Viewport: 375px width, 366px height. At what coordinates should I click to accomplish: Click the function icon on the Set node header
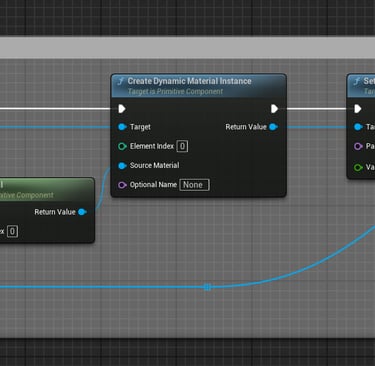pos(357,81)
